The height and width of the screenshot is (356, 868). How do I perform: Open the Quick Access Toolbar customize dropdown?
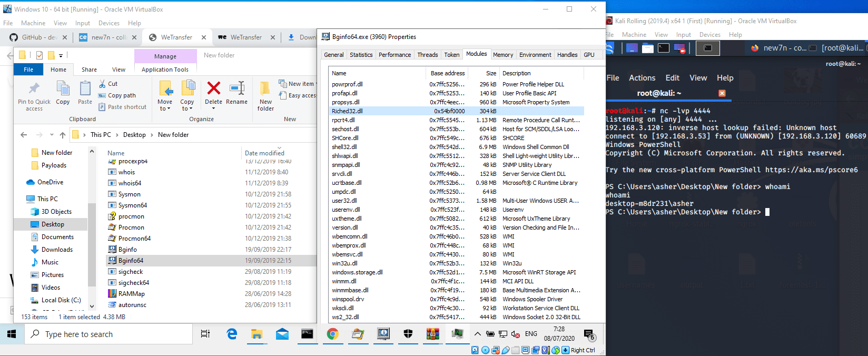(61, 55)
